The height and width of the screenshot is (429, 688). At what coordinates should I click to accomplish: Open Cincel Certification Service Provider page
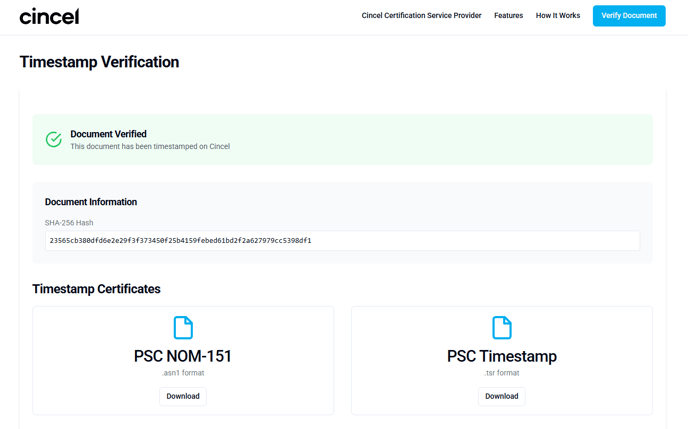click(421, 16)
